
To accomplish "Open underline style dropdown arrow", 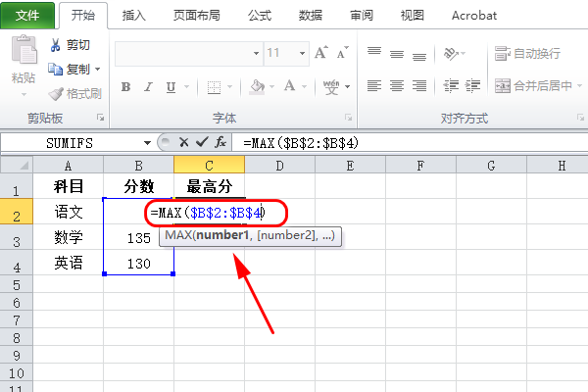I will [x=186, y=87].
